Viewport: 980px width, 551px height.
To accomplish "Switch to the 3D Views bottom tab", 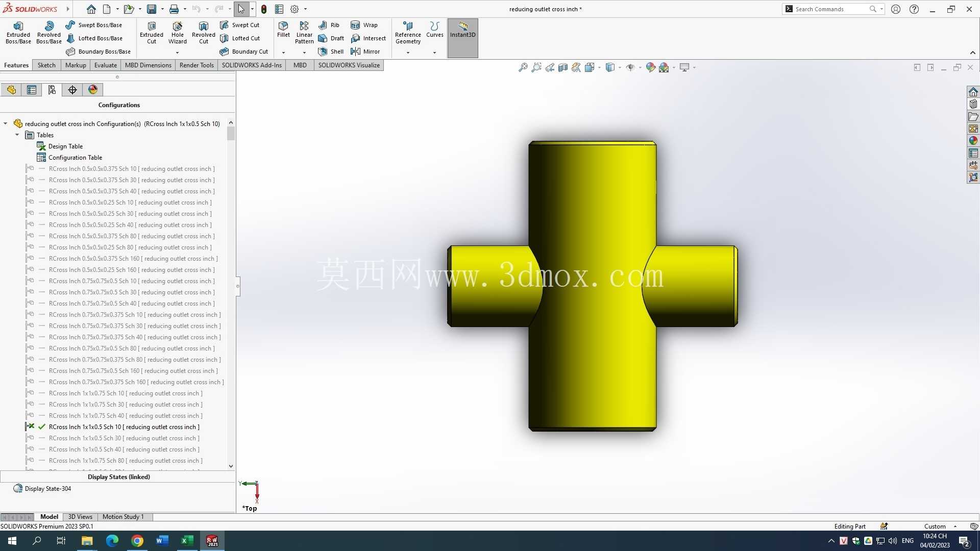I will point(80,517).
